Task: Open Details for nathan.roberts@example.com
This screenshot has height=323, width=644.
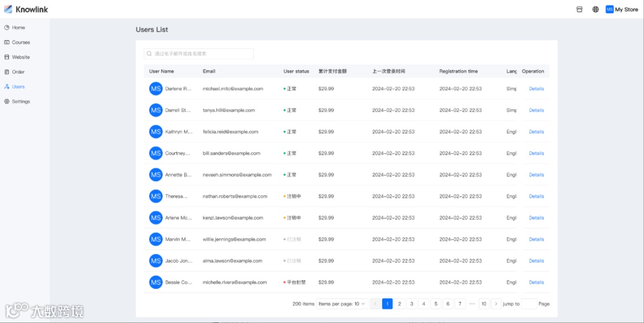Action: coord(537,196)
